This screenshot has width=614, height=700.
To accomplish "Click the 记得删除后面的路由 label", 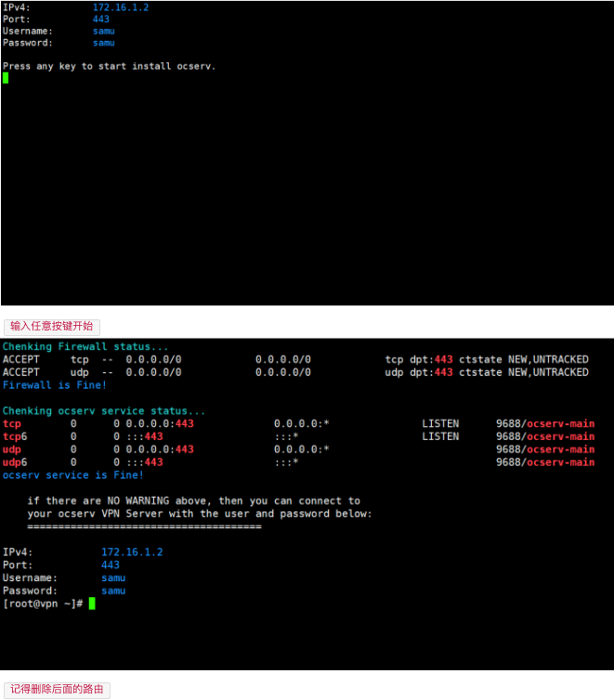I will pos(57,689).
